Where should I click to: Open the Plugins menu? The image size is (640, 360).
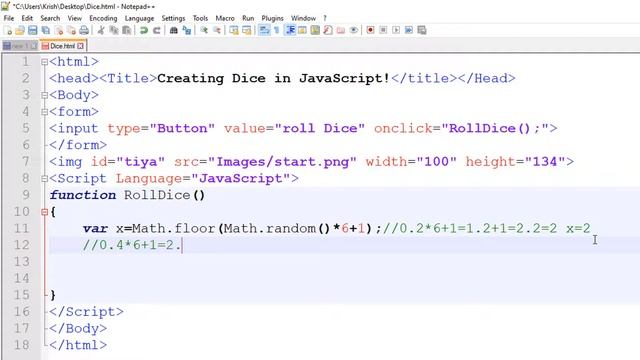(x=272, y=18)
